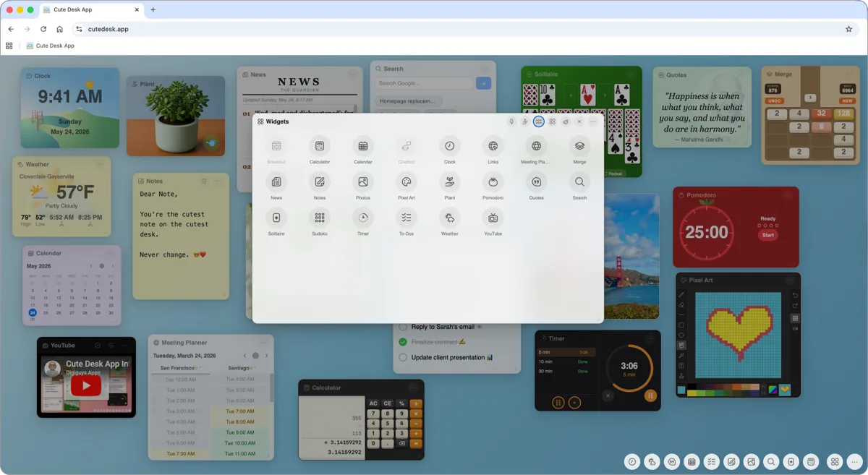Screen dimensions: 868x475
Task: Add the Pomodoro widget from Widgets panel
Action: tap(493, 181)
